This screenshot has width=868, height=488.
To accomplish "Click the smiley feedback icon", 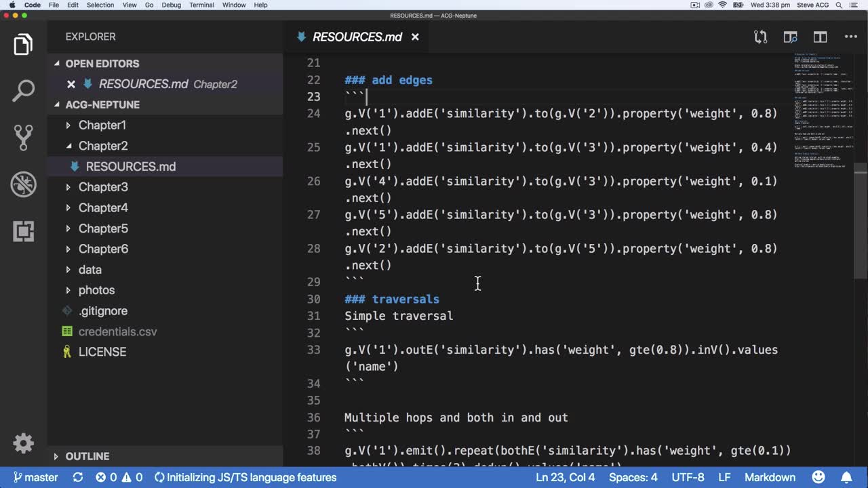I will point(818,477).
